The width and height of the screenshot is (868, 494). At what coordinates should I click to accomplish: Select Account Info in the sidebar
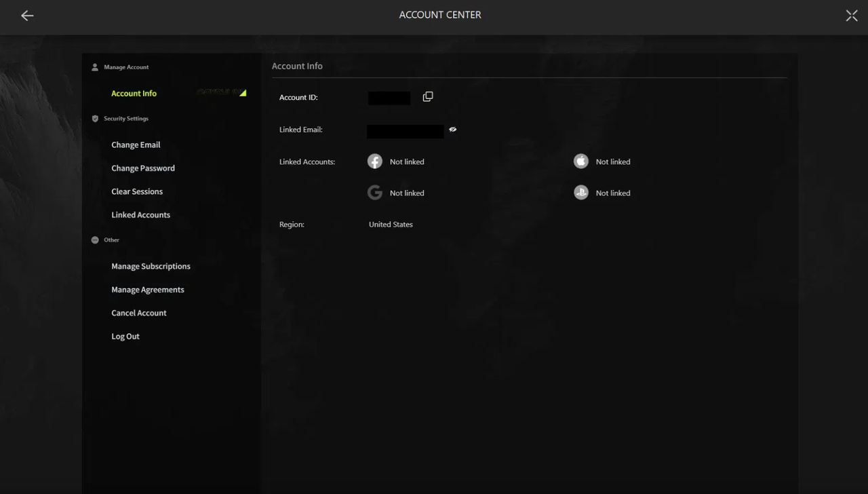coord(134,93)
